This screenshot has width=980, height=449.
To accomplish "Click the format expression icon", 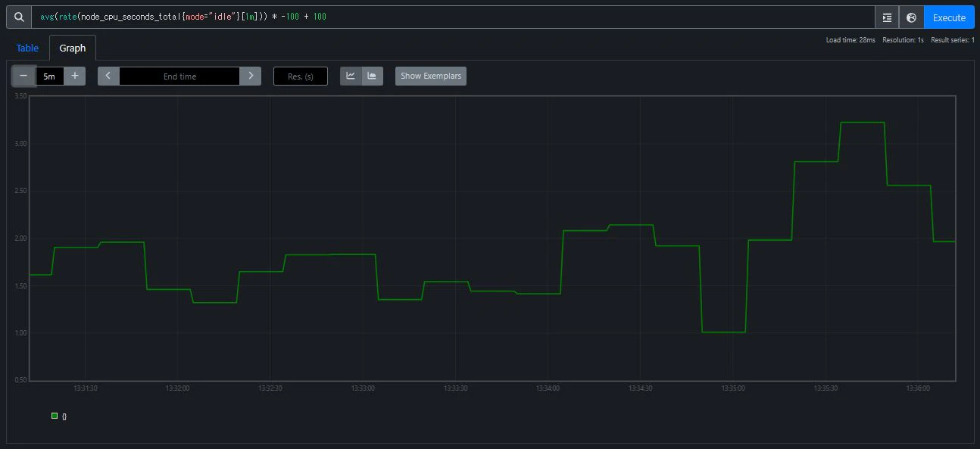I will [x=887, y=17].
